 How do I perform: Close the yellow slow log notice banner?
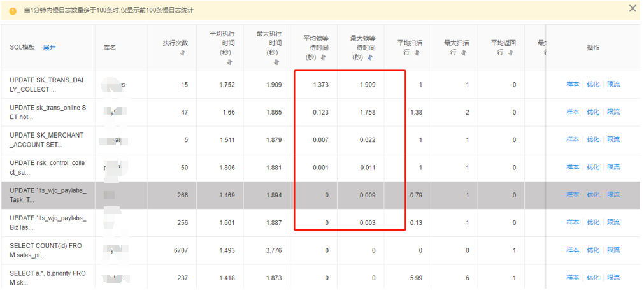pos(633,8)
